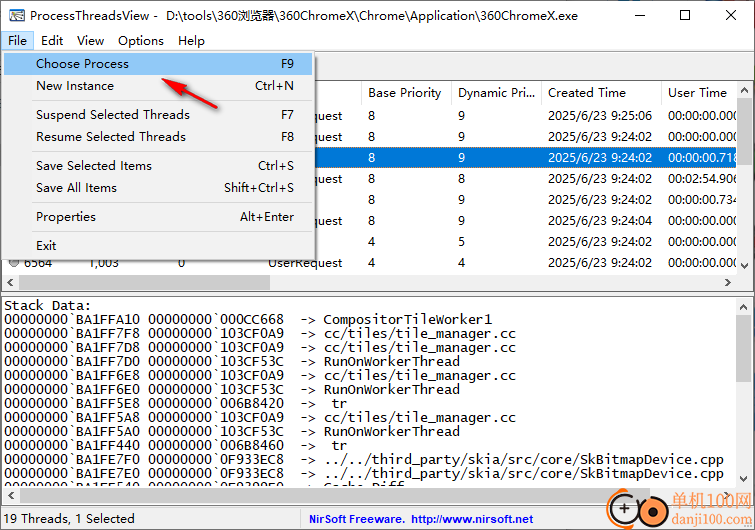Minimize the ProcessThreadsView window
Viewport: 755px width, 530px height.
coord(640,15)
